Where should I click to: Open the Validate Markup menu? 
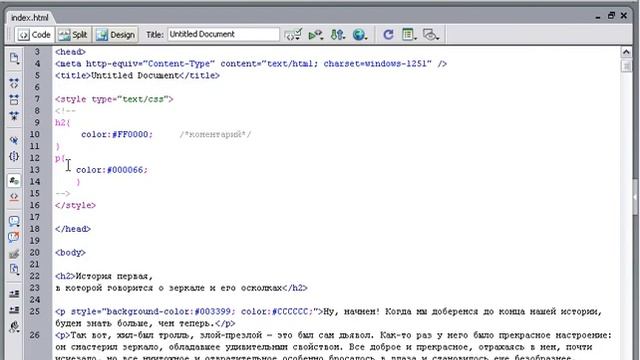[316, 35]
